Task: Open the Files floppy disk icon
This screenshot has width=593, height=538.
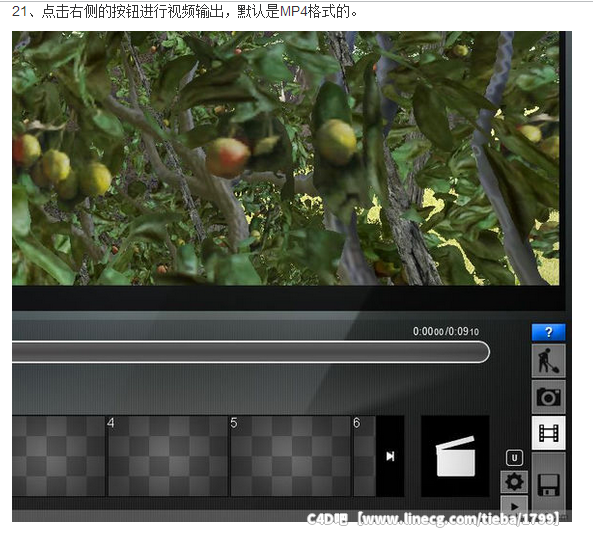Action: (x=548, y=485)
